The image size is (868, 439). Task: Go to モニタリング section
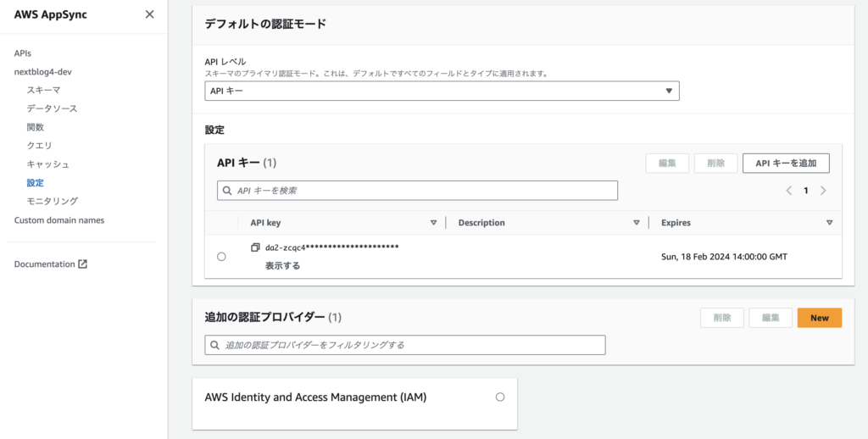[52, 201]
